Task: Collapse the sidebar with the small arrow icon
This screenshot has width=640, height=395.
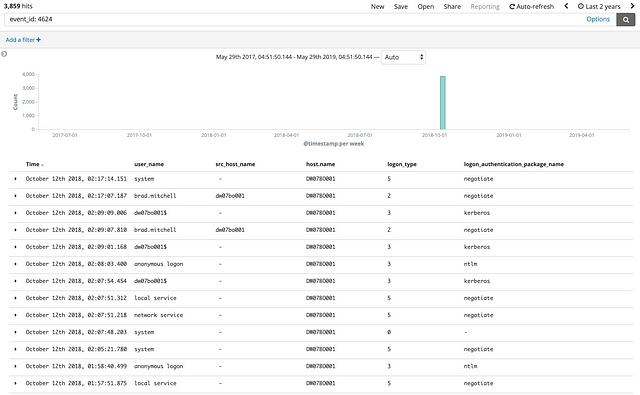Action: coord(4,54)
